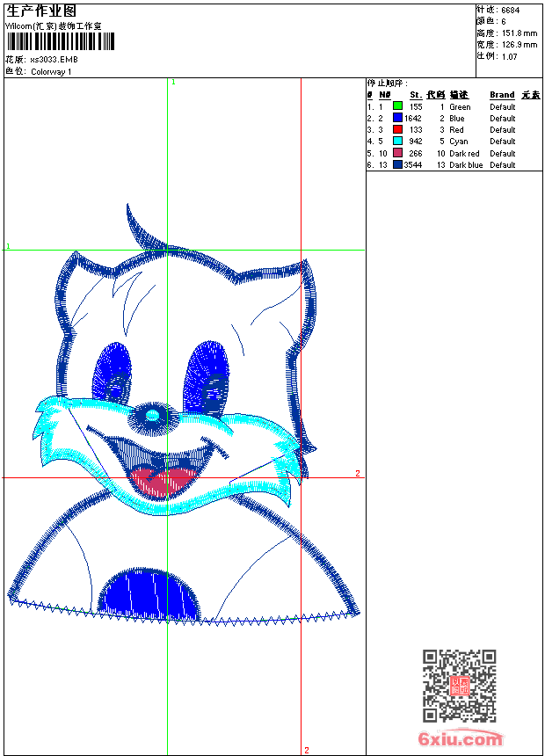Open the 6xiu.com watermark link
The image size is (545, 756).
(x=461, y=739)
